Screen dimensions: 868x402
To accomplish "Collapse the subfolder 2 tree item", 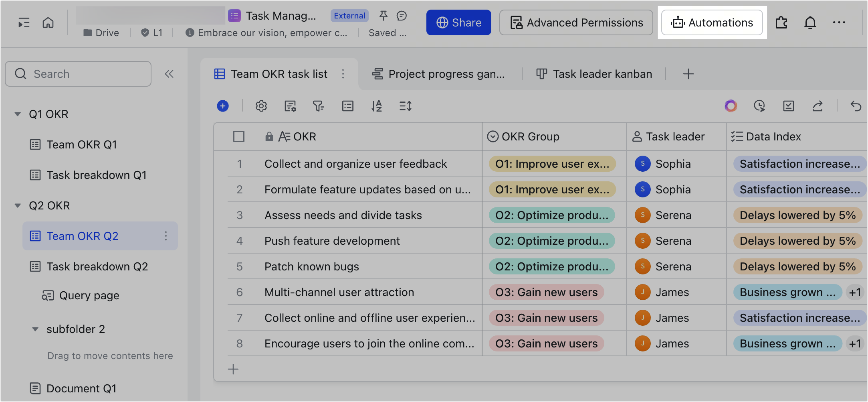I will coord(36,329).
